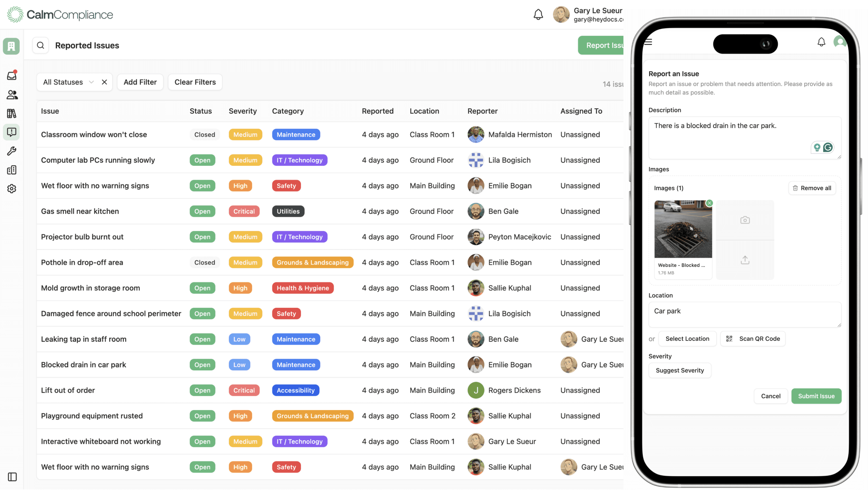Click the Add Filter button
This screenshot has height=490, width=868.
coord(140,82)
